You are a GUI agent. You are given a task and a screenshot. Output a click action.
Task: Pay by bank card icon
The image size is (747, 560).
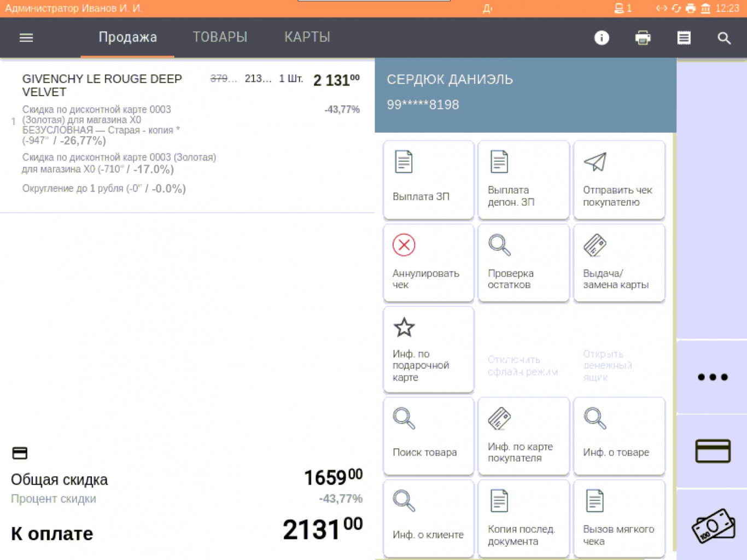(x=712, y=451)
